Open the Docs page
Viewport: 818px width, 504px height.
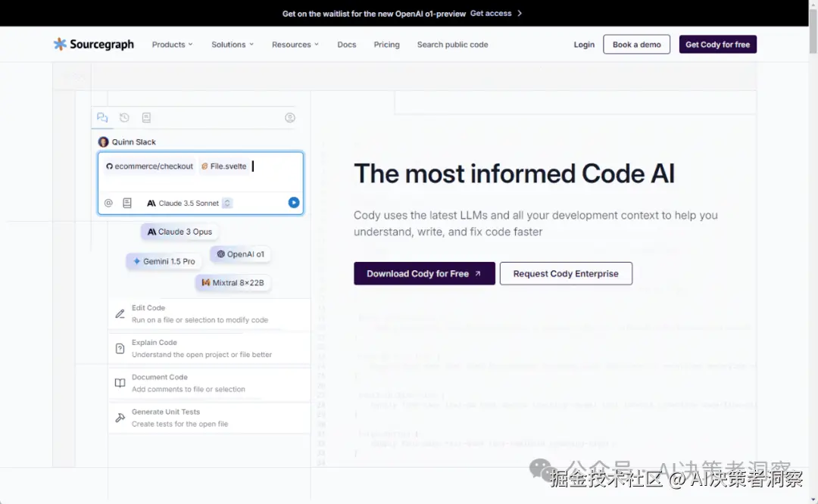346,45
